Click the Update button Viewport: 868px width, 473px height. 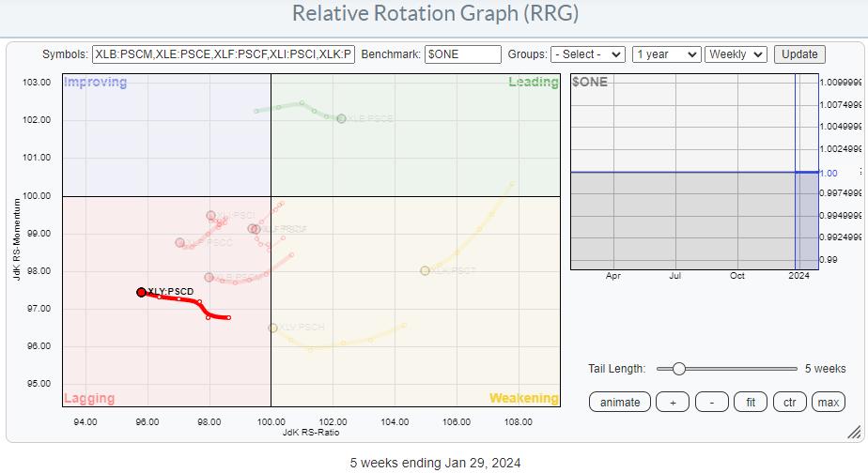click(x=799, y=54)
